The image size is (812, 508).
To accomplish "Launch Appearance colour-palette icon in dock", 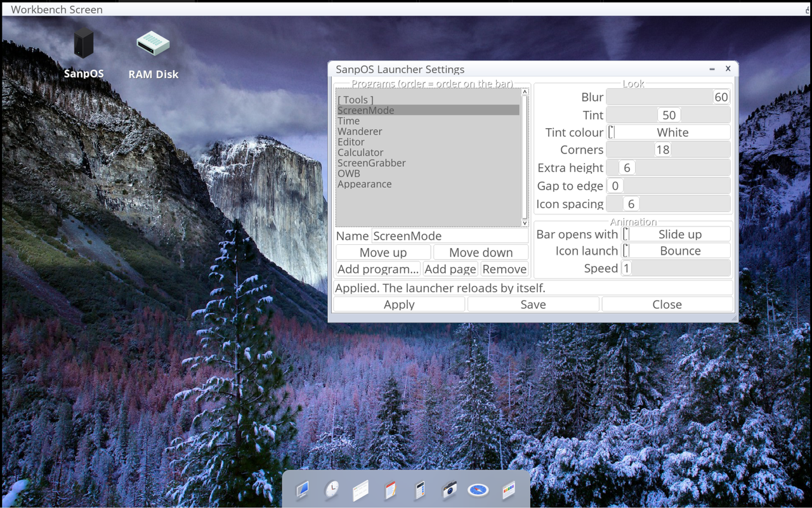I will click(508, 490).
